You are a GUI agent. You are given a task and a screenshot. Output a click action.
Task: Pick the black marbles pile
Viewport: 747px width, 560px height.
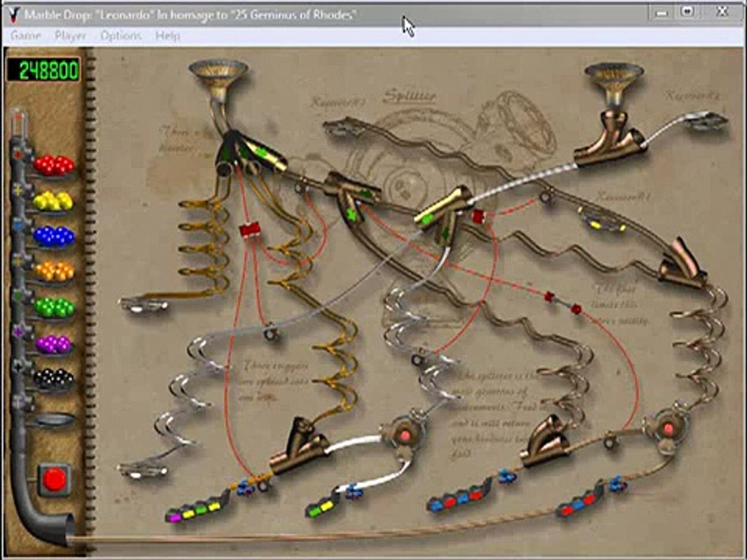(54, 378)
